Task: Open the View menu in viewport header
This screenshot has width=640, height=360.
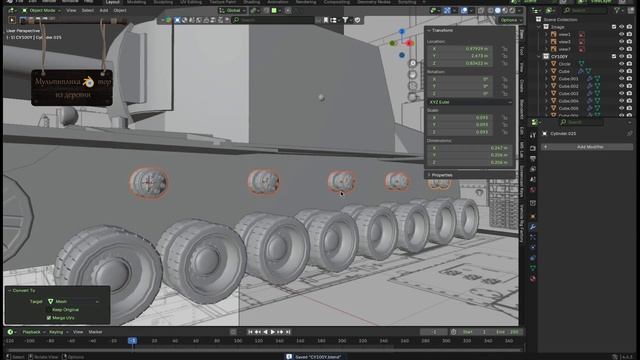Action: (x=71, y=10)
